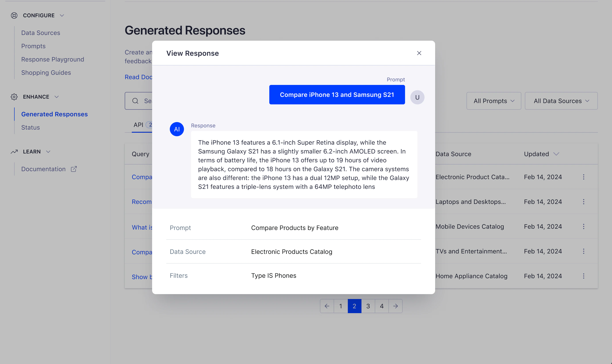
Task: Select page 2 in pagination
Action: click(354, 306)
